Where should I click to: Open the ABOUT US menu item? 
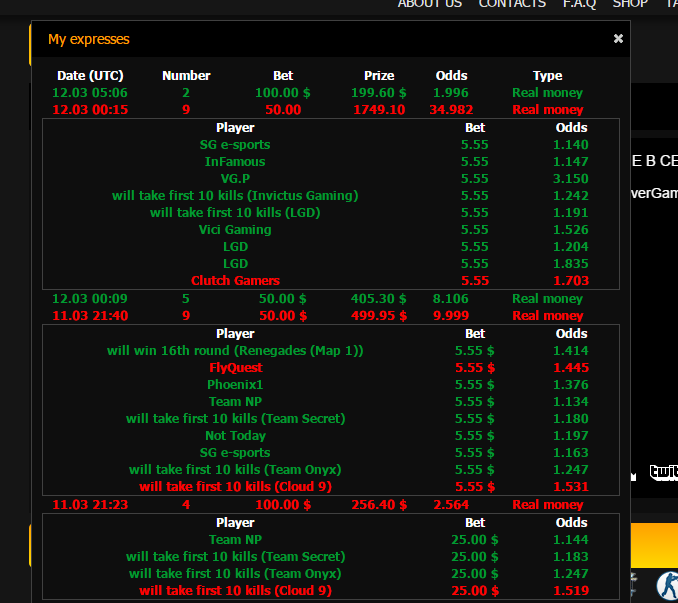[430, 4]
